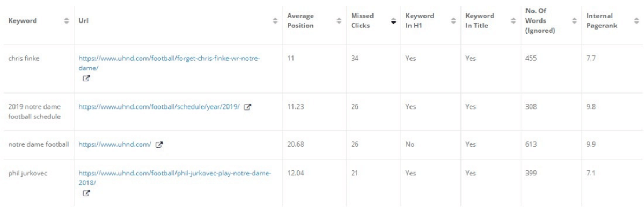Click external link icon beside uhnd.com homepage

(159, 144)
